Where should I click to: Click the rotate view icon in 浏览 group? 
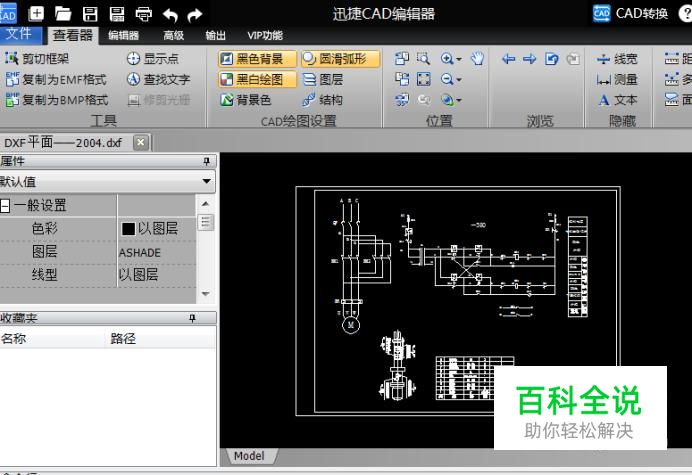[552, 59]
